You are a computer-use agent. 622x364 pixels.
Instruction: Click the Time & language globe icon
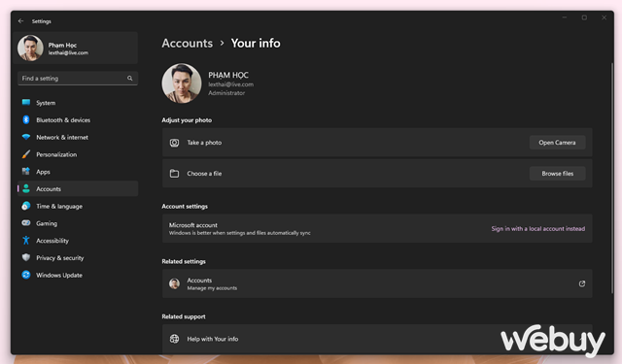point(26,206)
